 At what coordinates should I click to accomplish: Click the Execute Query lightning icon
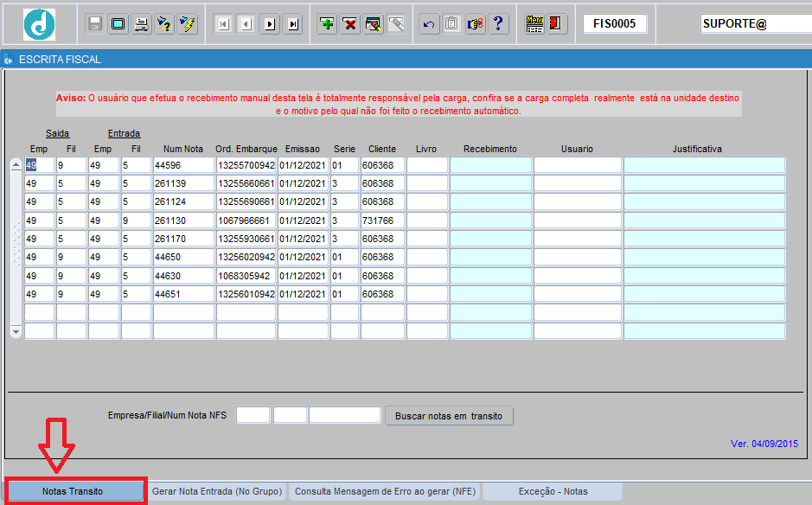tap(187, 24)
